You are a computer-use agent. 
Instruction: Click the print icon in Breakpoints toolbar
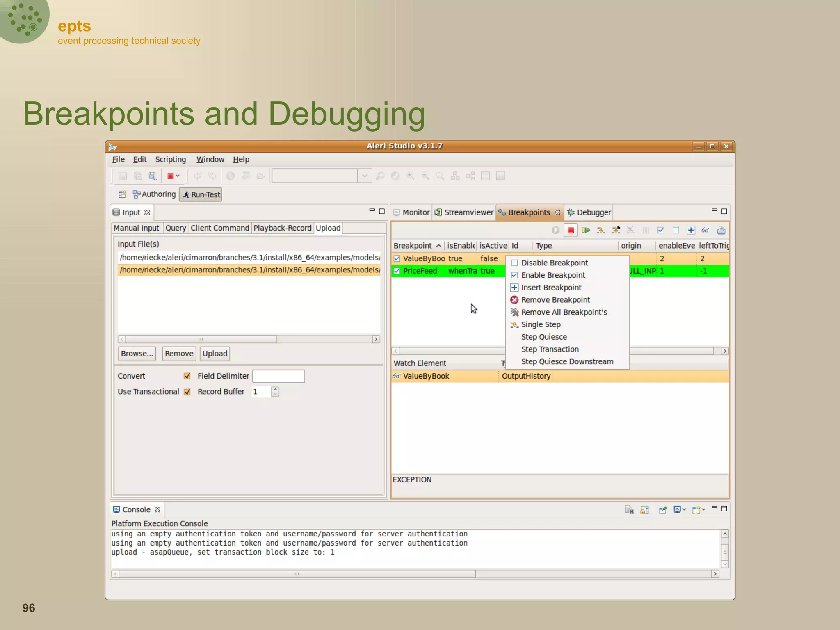pyautogui.click(x=721, y=230)
